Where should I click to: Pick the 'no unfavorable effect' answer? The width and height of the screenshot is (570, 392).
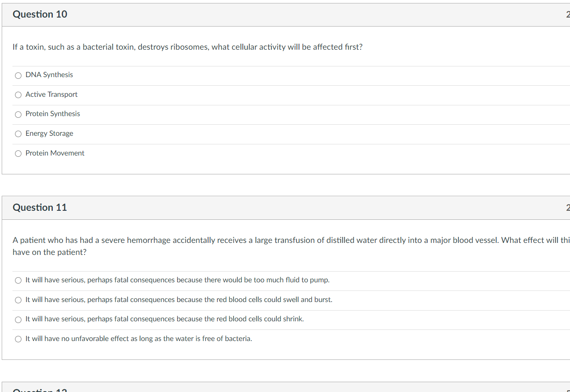18,339
